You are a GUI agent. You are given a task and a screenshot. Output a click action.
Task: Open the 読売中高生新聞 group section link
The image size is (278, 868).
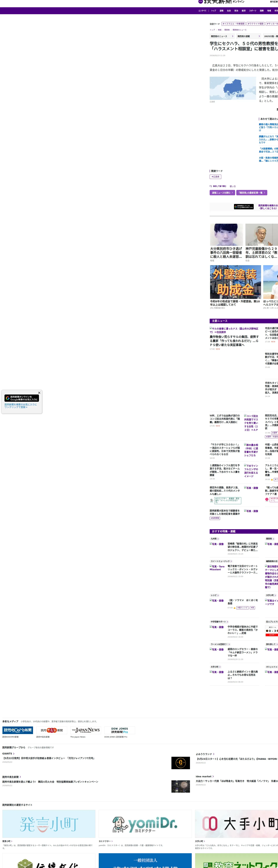(x=11, y=777)
